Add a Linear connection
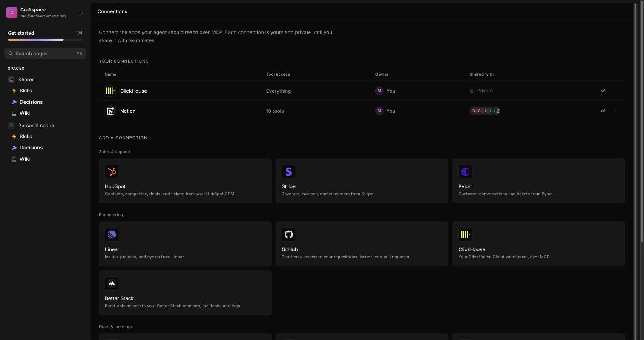This screenshot has width=644, height=340. point(185,244)
